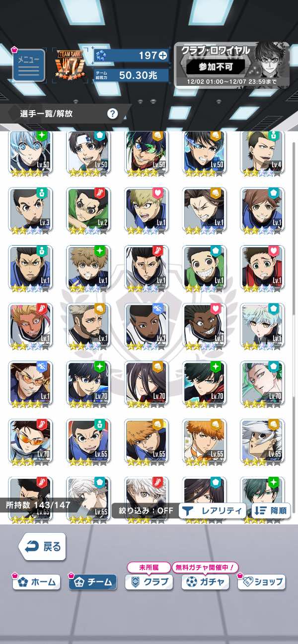Open the クラブ・ロワイヤル event banner
The image size is (298, 644).
[231, 64]
